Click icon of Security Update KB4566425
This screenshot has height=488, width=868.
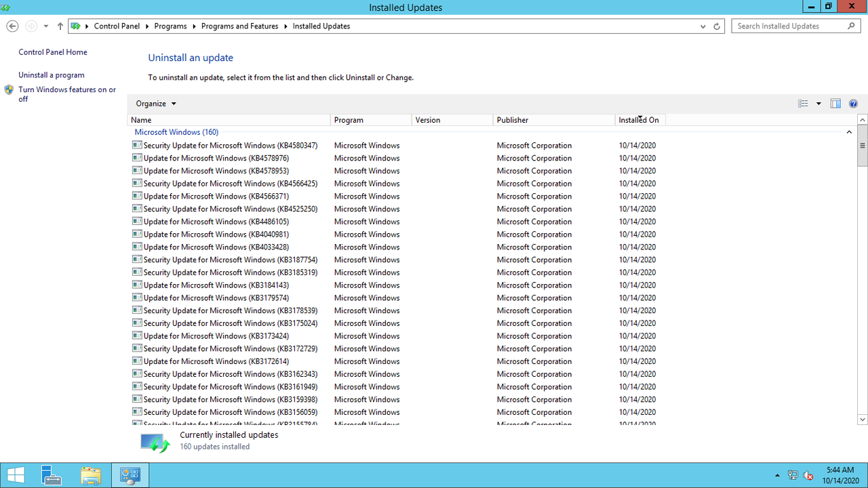137,183
